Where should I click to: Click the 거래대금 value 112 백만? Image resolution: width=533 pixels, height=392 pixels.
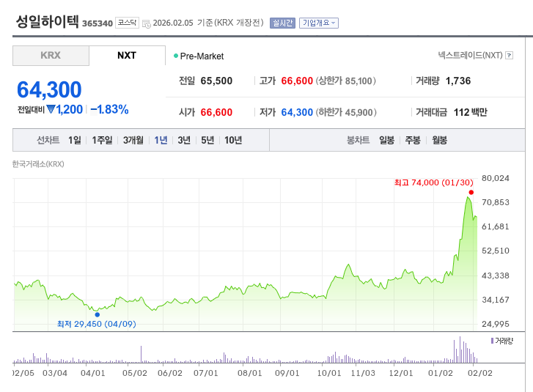click(471, 112)
